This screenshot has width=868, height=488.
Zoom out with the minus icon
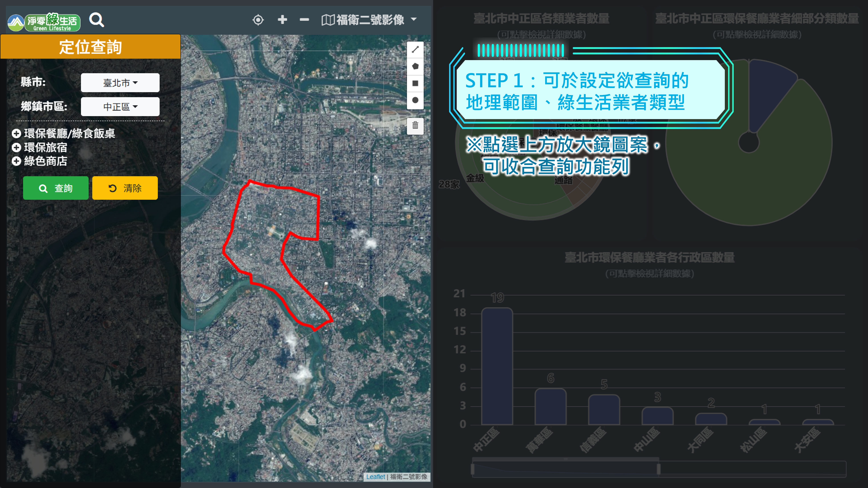point(304,20)
